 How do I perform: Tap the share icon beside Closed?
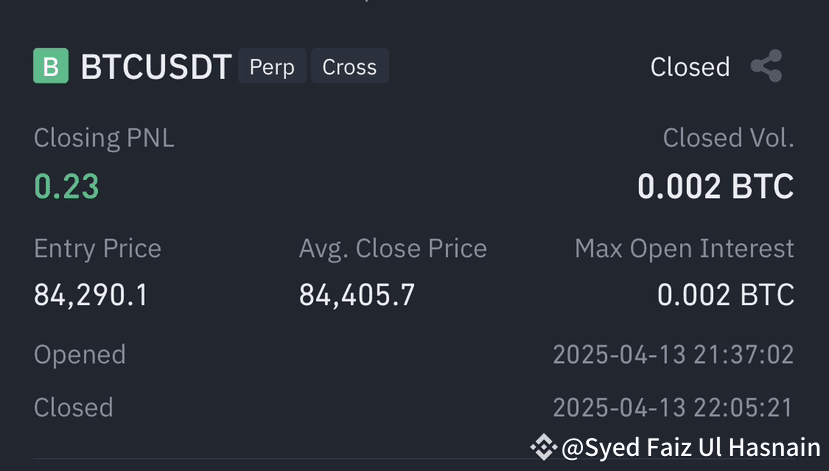tap(767, 66)
